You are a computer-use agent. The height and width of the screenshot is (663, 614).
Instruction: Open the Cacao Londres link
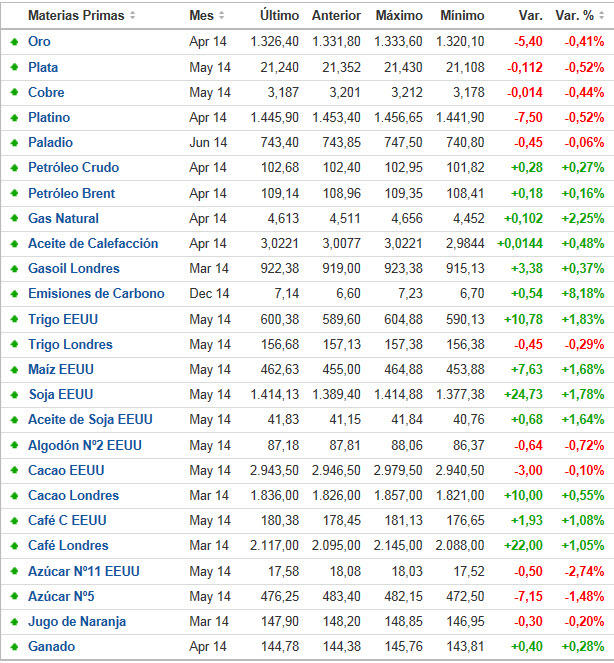pyautogui.click(x=73, y=495)
